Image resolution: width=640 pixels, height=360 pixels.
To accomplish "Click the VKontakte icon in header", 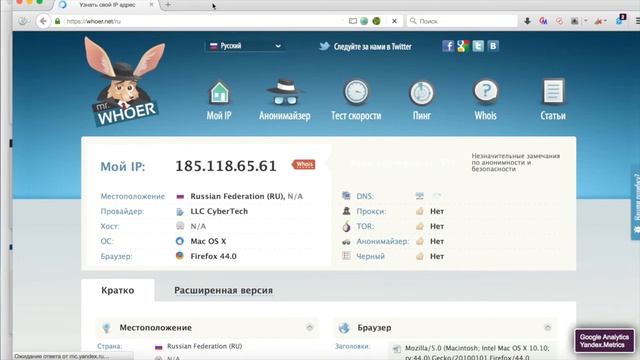I will coord(493,46).
